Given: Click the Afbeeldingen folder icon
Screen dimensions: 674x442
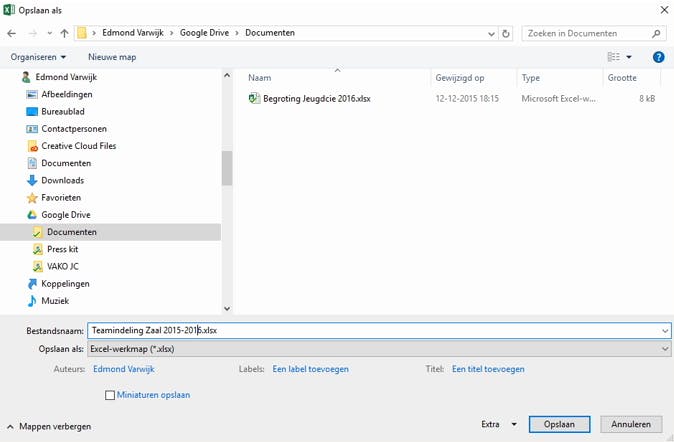Looking at the screenshot, I should [32, 94].
